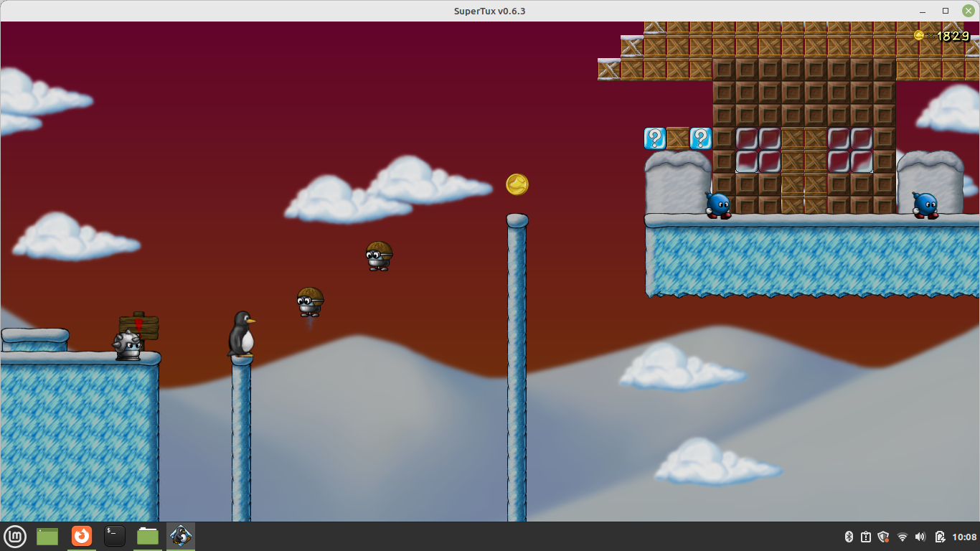This screenshot has height=551, width=980.
Task: Select the SuperTux taskbar window button
Action: [181, 536]
